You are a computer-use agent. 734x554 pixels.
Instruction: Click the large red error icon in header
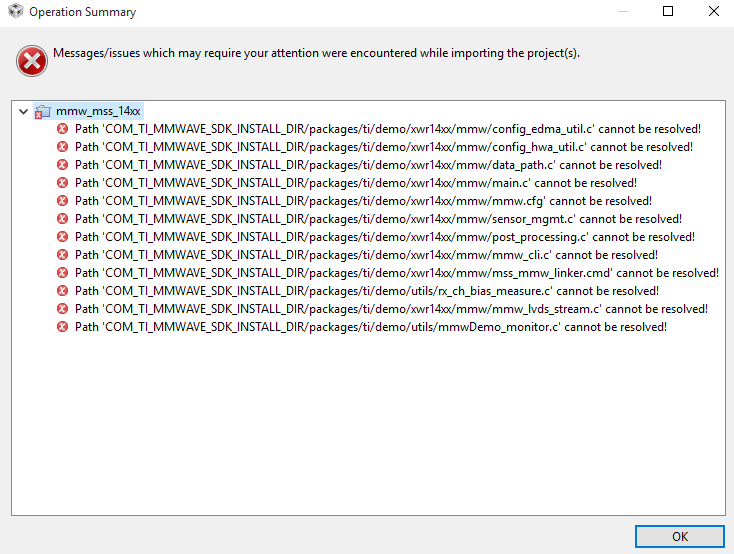pos(32,61)
